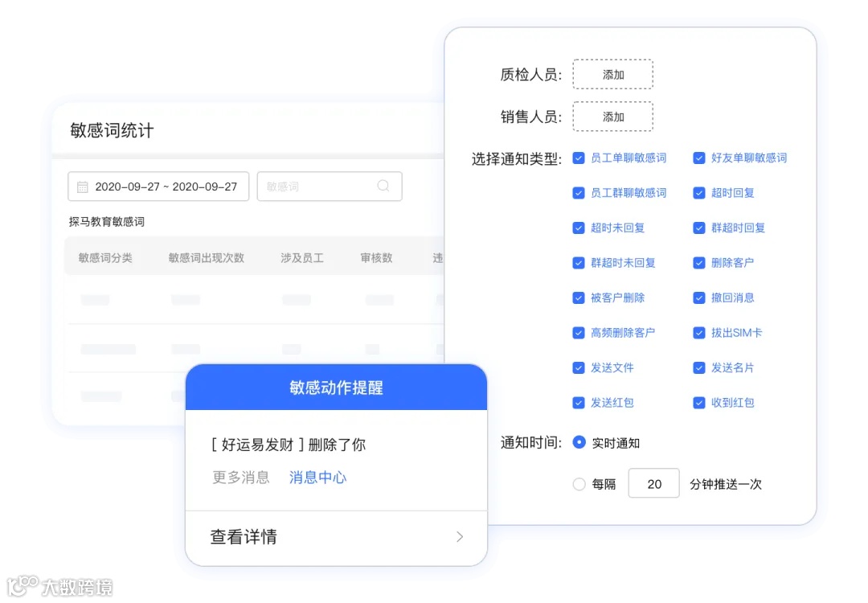Uncheck the 好友单聊敏感词 notification type
This screenshot has height=603, width=868.
tap(698, 158)
